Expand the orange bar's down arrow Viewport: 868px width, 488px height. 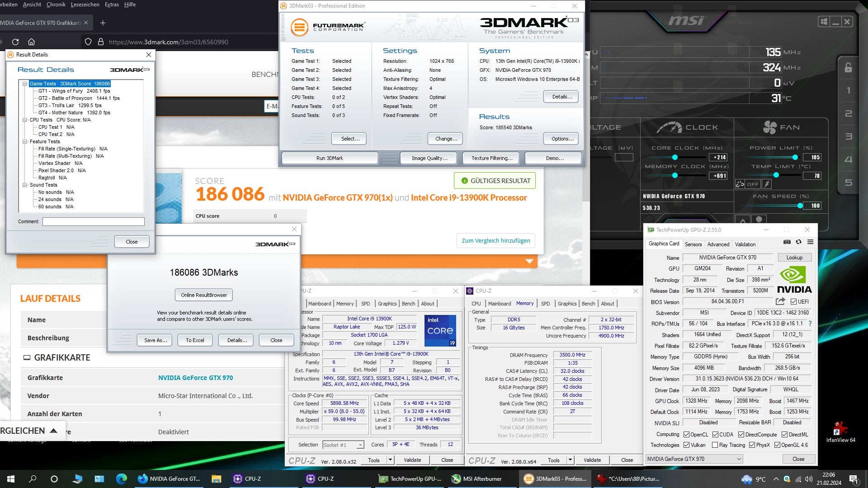coord(529,261)
